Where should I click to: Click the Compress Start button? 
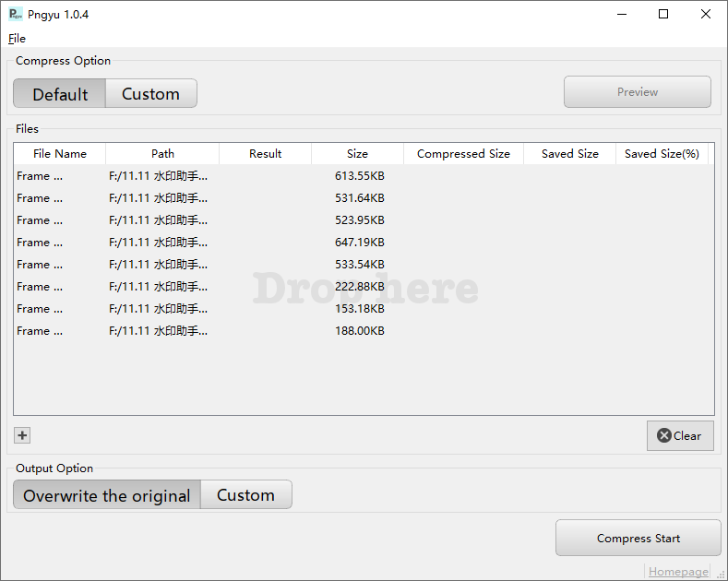click(x=638, y=539)
